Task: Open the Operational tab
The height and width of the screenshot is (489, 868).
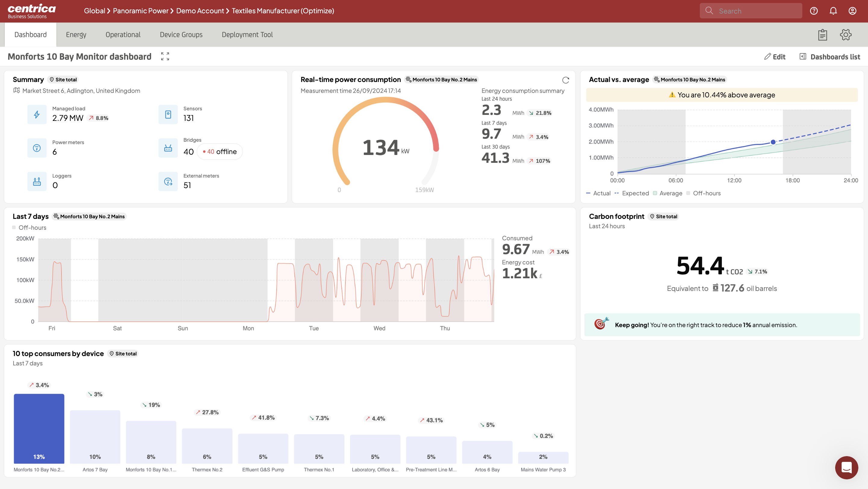Action: (x=123, y=35)
